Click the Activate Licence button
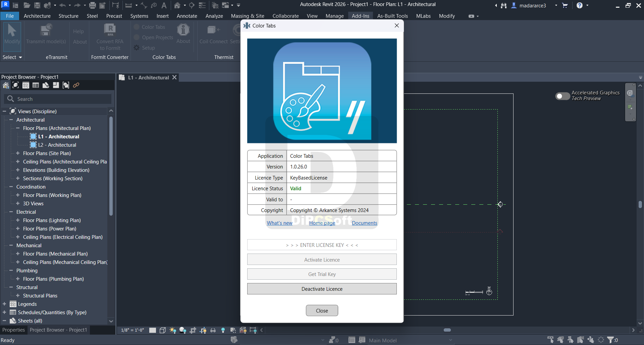Image resolution: width=644 pixels, height=345 pixels. (322, 260)
